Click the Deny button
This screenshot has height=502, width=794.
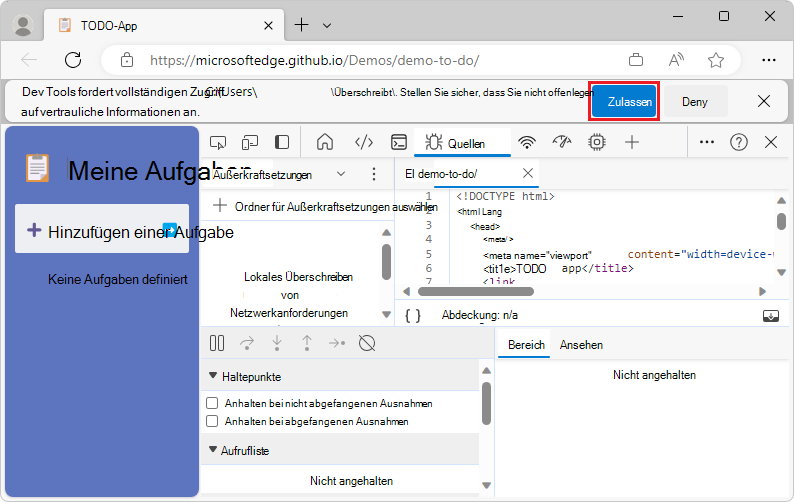click(694, 102)
